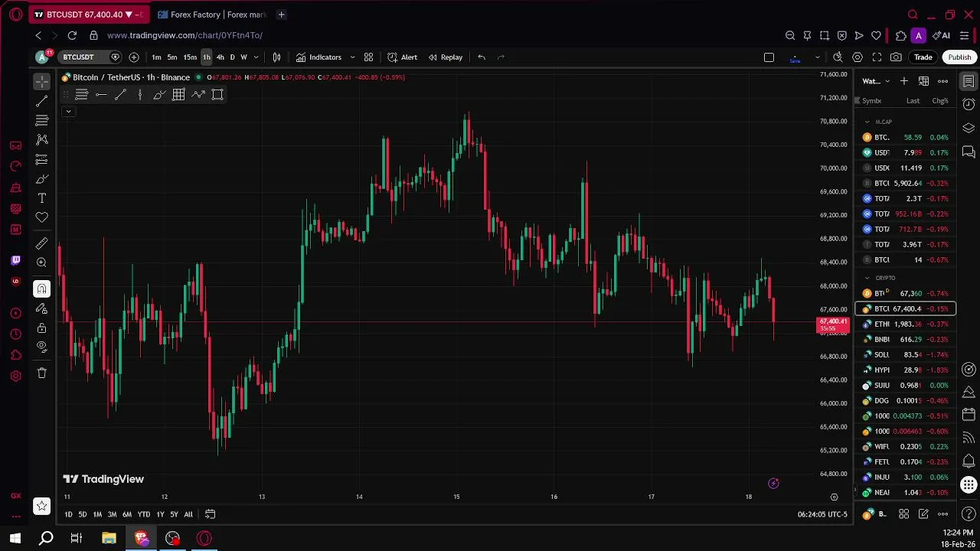Hide all drawings with eye icon
This screenshot has width=980, height=551.
(42, 347)
